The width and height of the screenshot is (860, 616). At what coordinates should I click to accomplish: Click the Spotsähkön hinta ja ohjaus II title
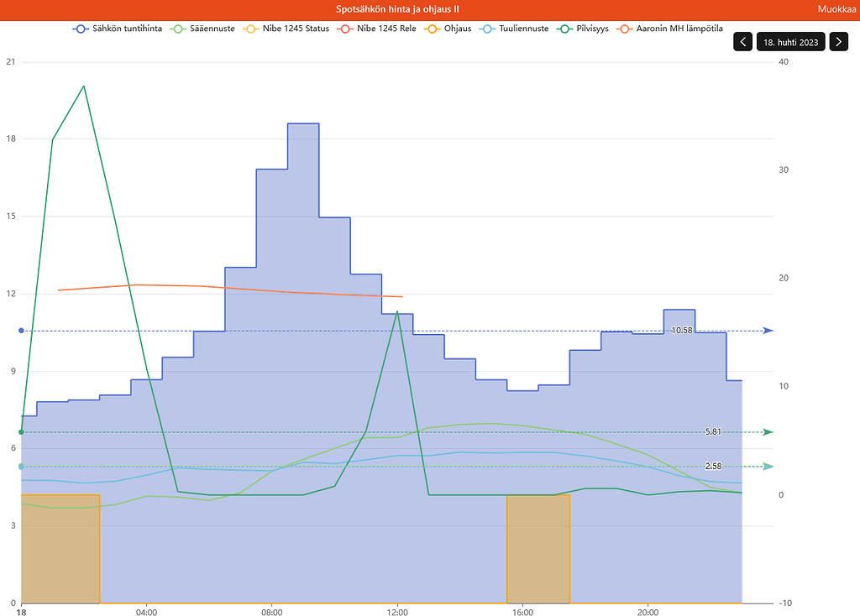coord(401,9)
